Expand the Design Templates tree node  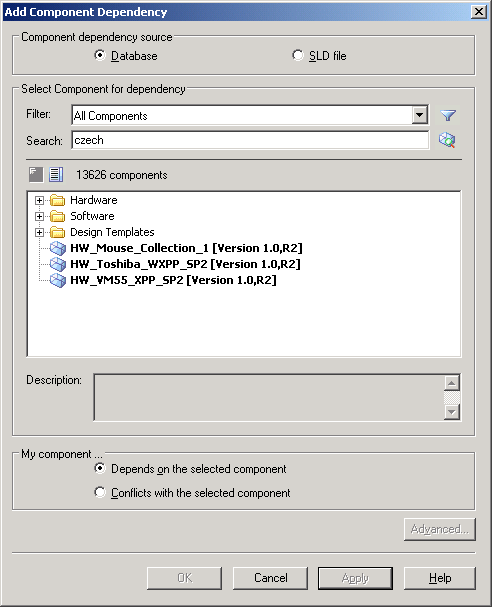pos(39,233)
